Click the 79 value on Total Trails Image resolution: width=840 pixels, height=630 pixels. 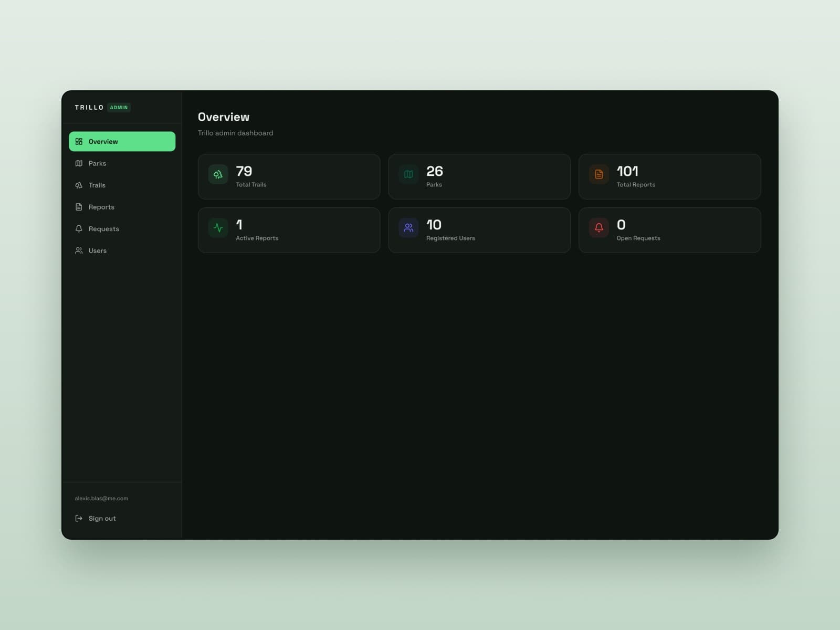(x=244, y=171)
